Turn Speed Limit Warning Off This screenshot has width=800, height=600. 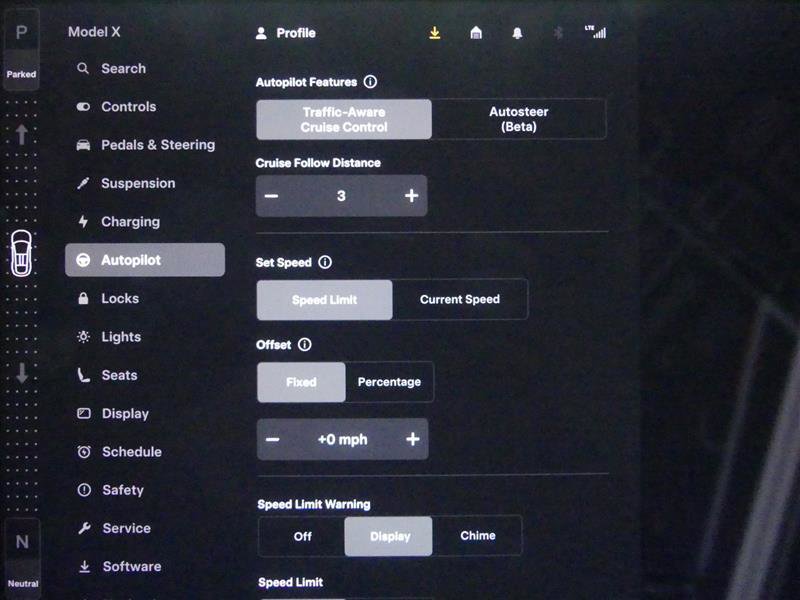pyautogui.click(x=302, y=536)
